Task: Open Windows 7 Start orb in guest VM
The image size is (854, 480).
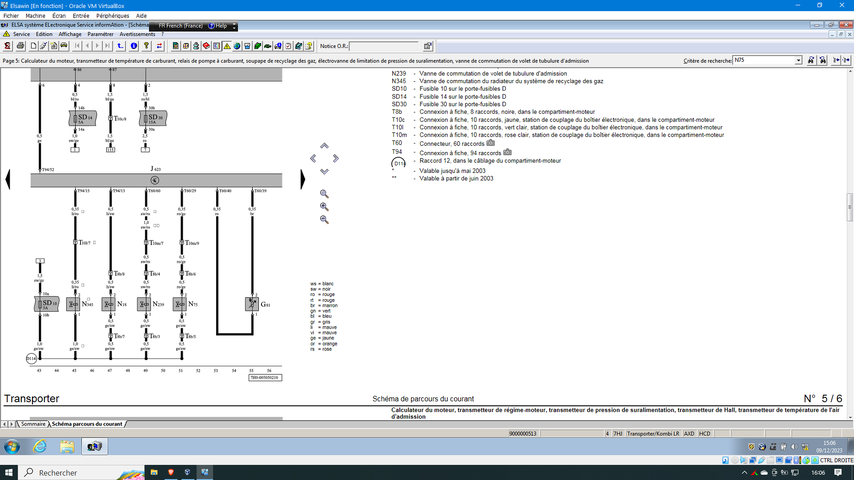Action: point(11,447)
